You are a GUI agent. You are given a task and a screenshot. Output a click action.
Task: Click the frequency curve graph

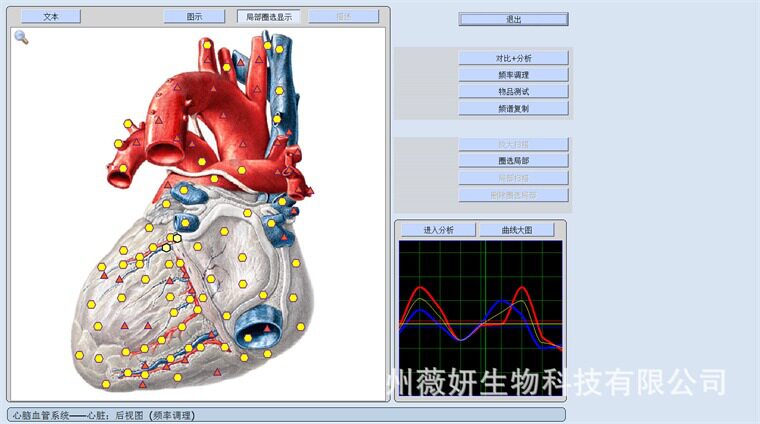click(480, 318)
